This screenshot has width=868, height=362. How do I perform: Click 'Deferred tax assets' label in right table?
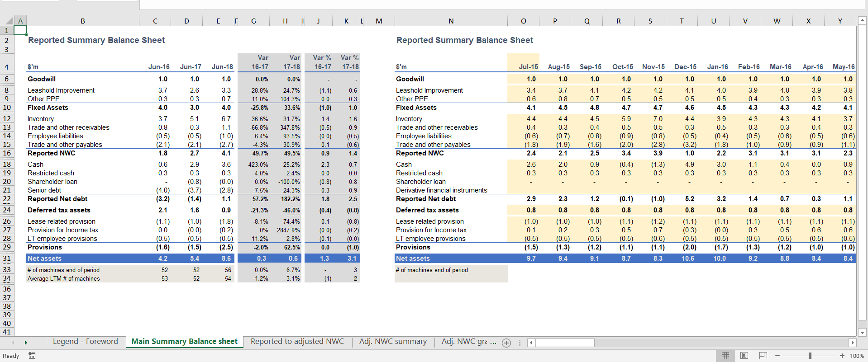[427, 210]
